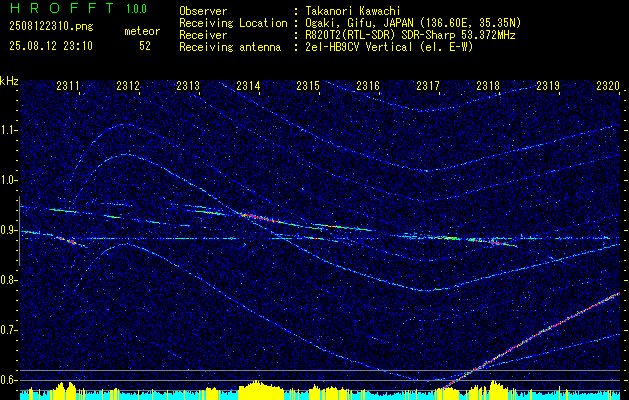Click the Receiving Location label
This screenshot has width=629, height=400.
coord(233,23)
